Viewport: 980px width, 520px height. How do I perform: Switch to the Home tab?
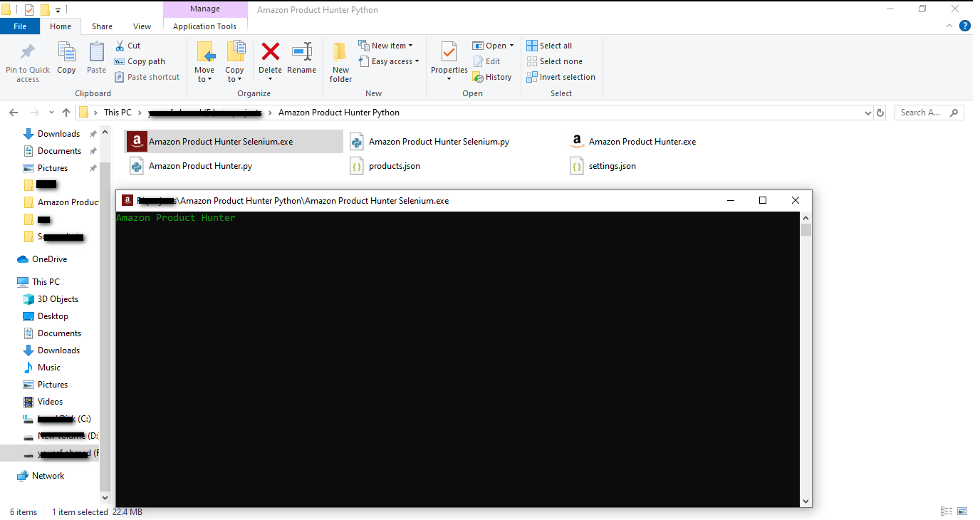pyautogui.click(x=61, y=26)
